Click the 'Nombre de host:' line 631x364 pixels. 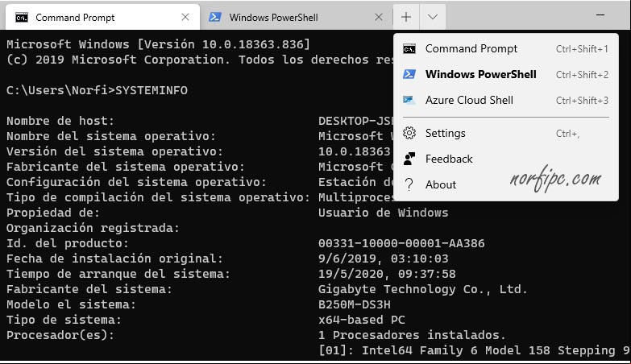point(60,121)
